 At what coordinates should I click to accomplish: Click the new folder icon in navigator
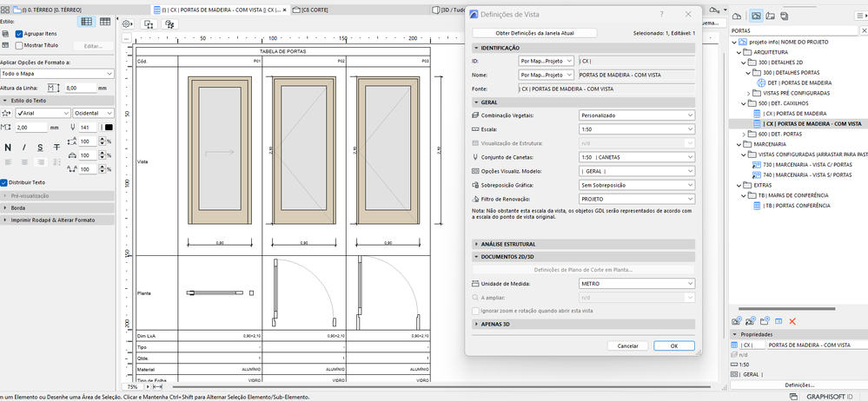pos(766,321)
